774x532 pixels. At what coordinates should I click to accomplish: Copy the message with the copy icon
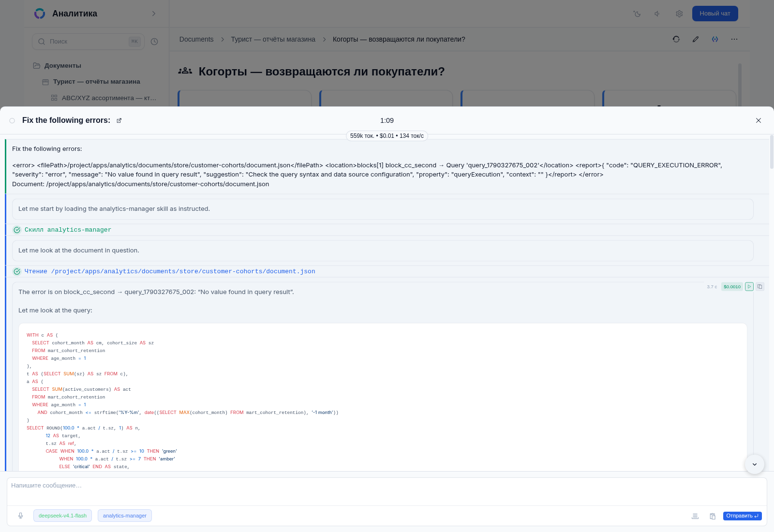[760, 287]
